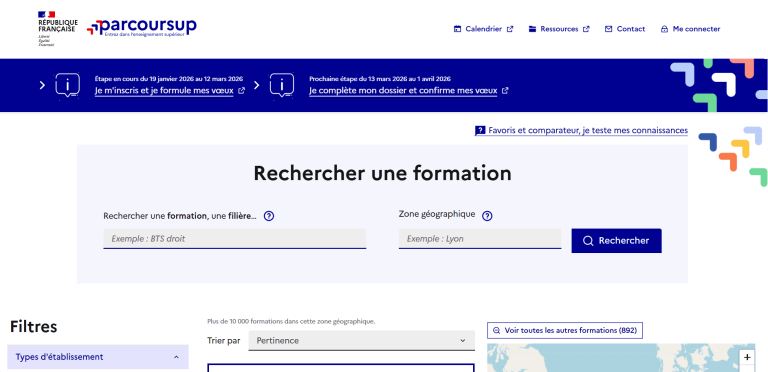This screenshot has width=768, height=372.
Task: Open the Calendrier link
Action: [x=483, y=29]
